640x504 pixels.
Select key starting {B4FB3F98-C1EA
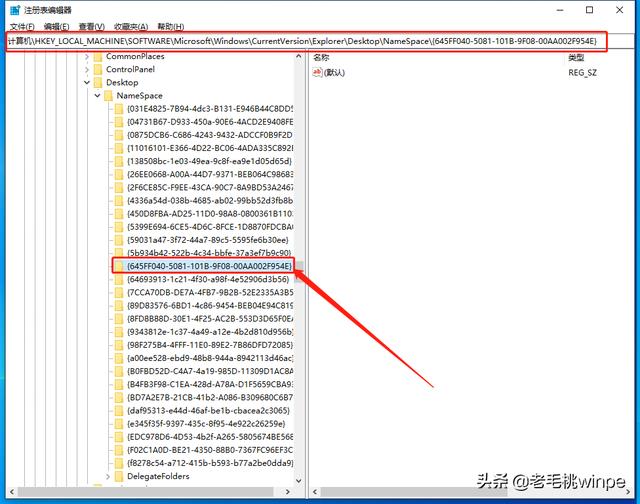210,384
